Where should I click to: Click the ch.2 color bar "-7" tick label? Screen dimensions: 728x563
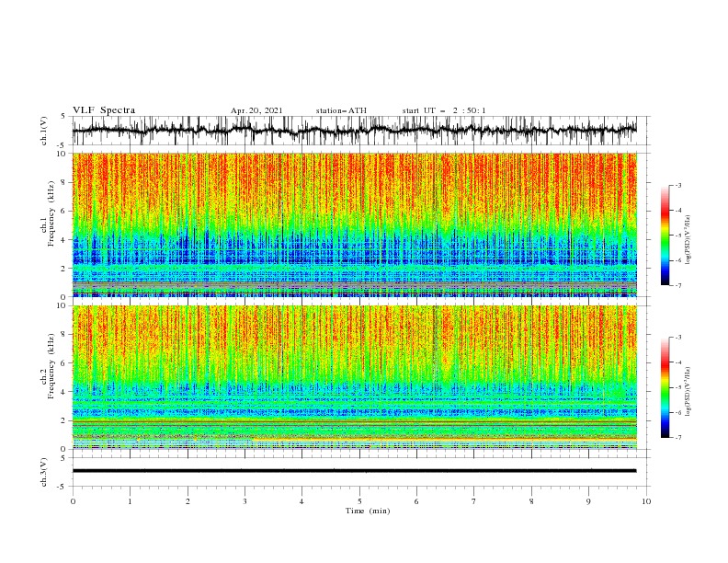coord(677,438)
